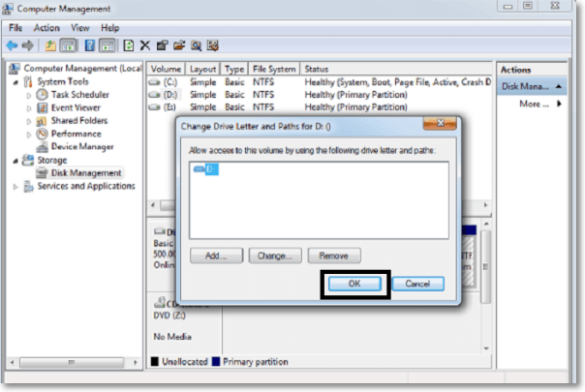Click the Device Manager icon
The height and width of the screenshot is (392, 585).
(x=42, y=147)
